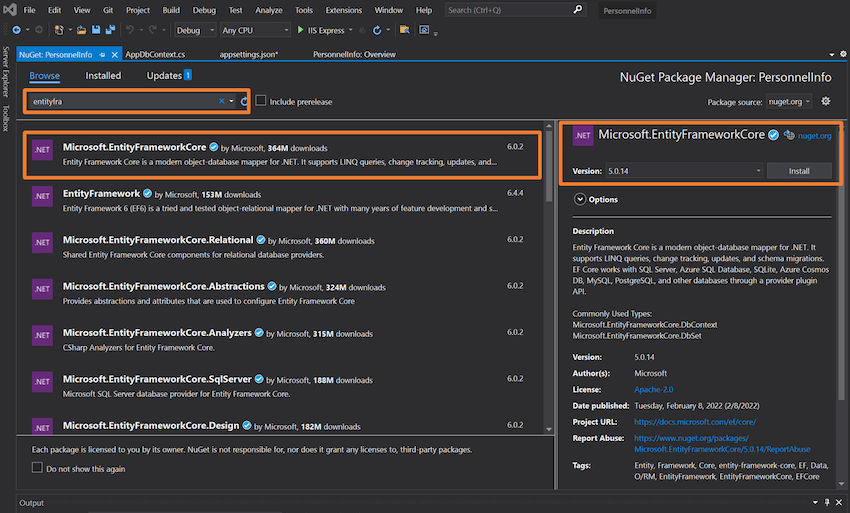This screenshot has width=850, height=513.
Task: Click the refresh icon next to the search box
Action: point(244,101)
